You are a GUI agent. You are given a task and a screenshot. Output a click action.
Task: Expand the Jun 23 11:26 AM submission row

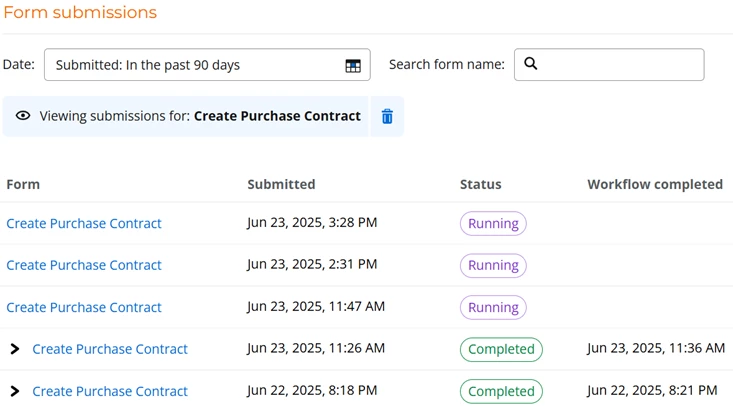(15, 349)
